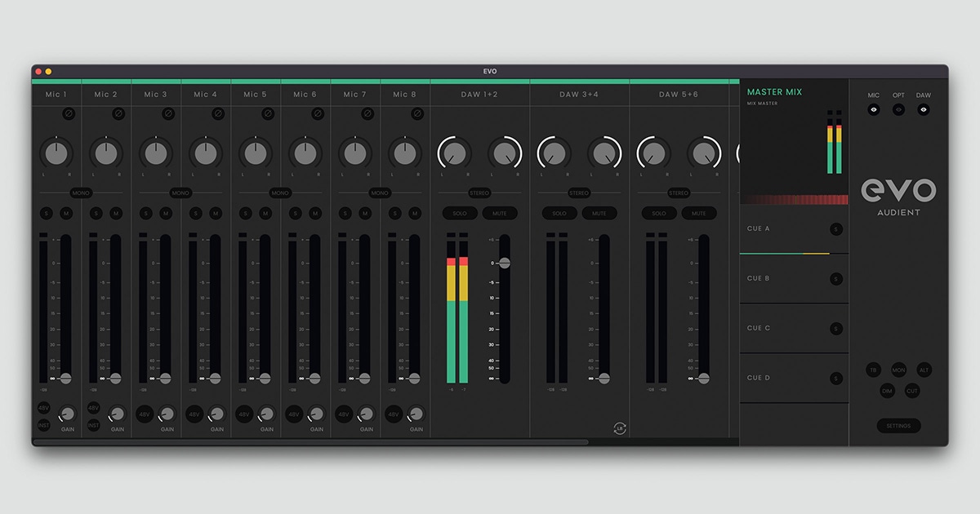Click the horizontal scrollbar under the channels
Viewport: 980px width, 514px height.
click(x=311, y=442)
